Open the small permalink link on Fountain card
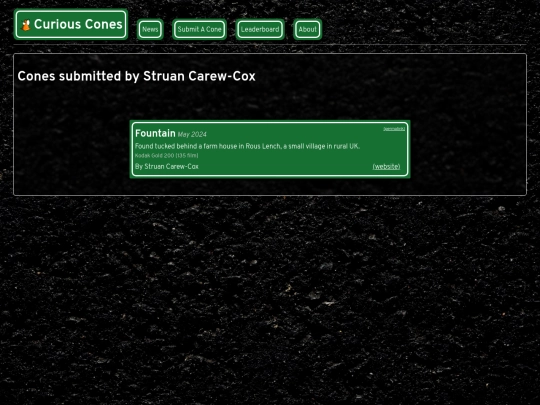Screen dimensions: 540x405 (394, 129)
